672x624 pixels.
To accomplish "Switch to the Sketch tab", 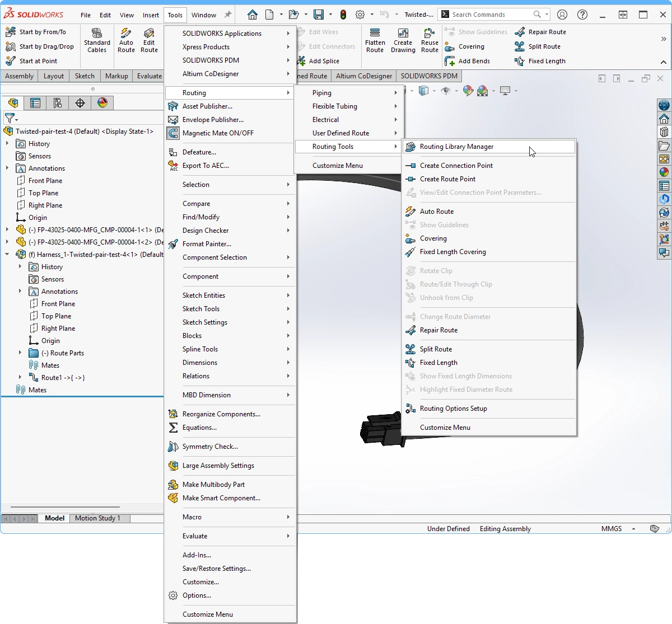I will tap(85, 76).
